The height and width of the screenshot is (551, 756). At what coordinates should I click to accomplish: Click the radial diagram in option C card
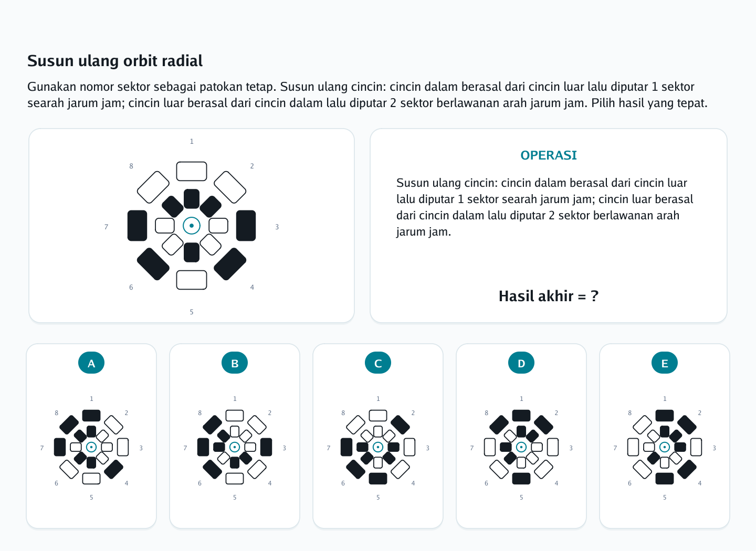click(x=378, y=447)
